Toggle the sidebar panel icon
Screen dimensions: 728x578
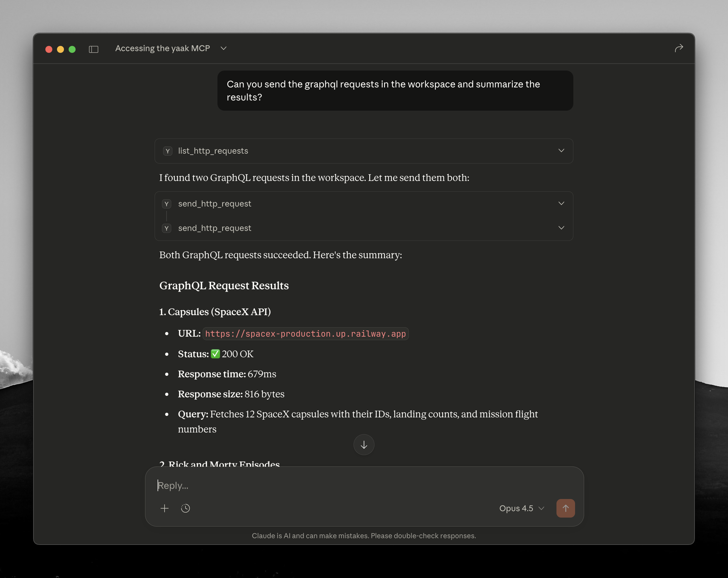94,49
